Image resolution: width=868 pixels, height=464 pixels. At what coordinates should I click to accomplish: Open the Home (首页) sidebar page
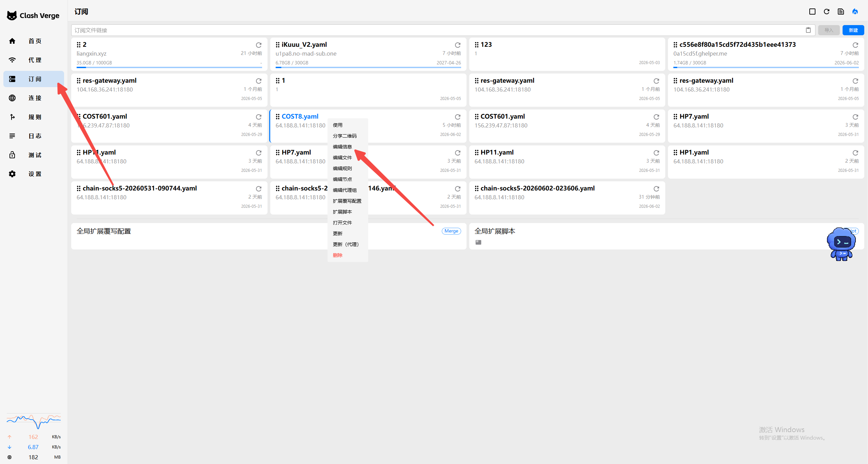click(34, 41)
